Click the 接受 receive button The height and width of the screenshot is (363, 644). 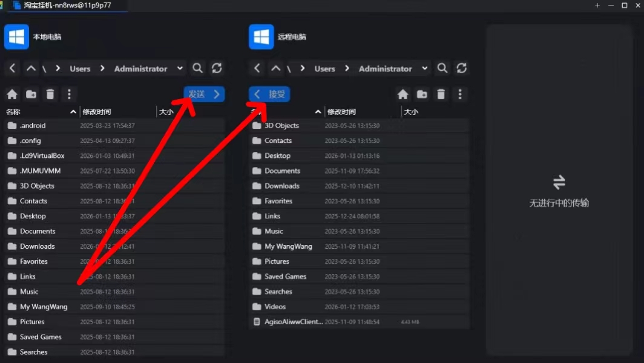[x=269, y=94]
